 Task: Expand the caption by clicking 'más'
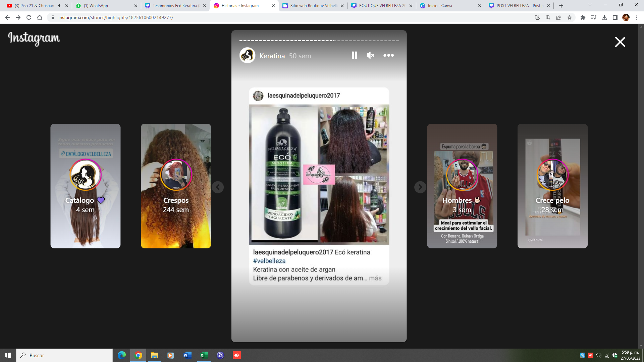[375, 278]
